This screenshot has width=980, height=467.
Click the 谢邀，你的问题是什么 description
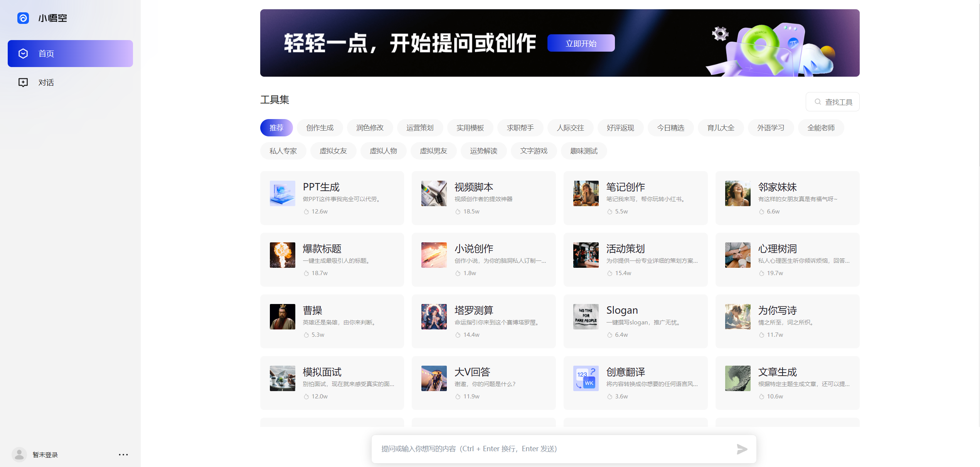(x=485, y=384)
